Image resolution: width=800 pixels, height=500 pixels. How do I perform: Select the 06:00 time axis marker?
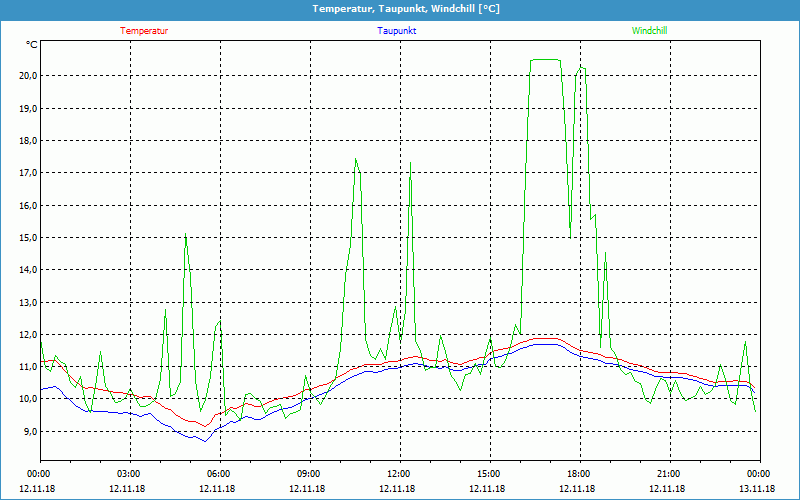click(219, 474)
